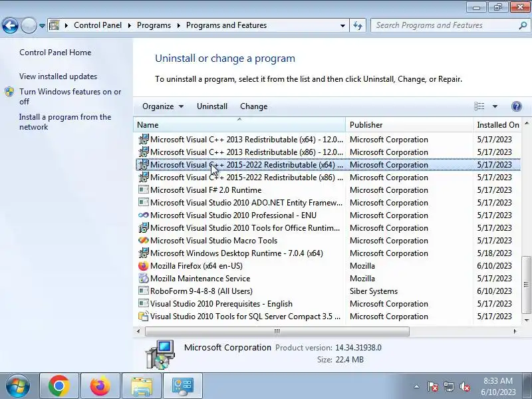Sort by the Installed On column header
532x399 pixels.
point(497,125)
